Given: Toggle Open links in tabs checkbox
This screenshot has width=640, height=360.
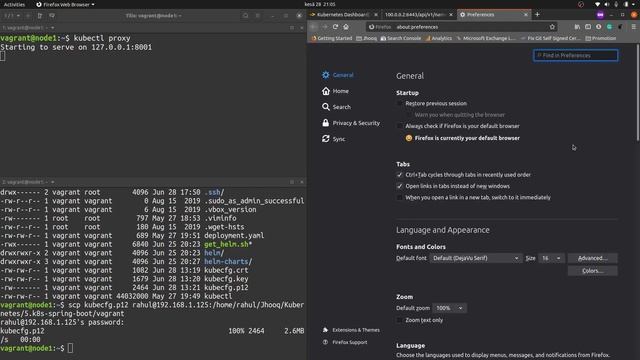Looking at the screenshot, I should coord(400,186).
